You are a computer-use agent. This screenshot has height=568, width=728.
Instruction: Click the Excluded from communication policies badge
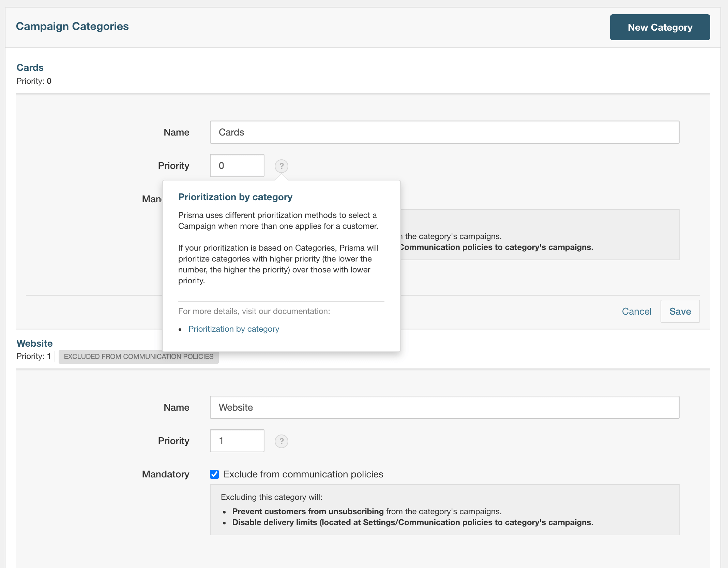pyautogui.click(x=138, y=357)
